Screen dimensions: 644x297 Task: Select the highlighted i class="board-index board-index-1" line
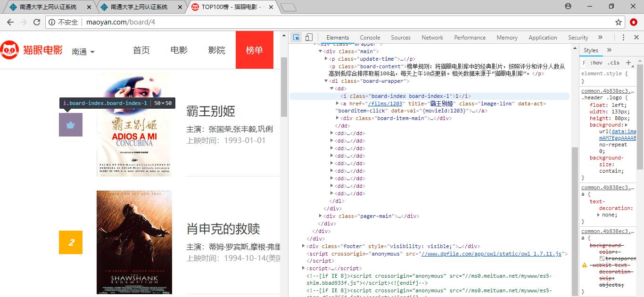point(429,96)
